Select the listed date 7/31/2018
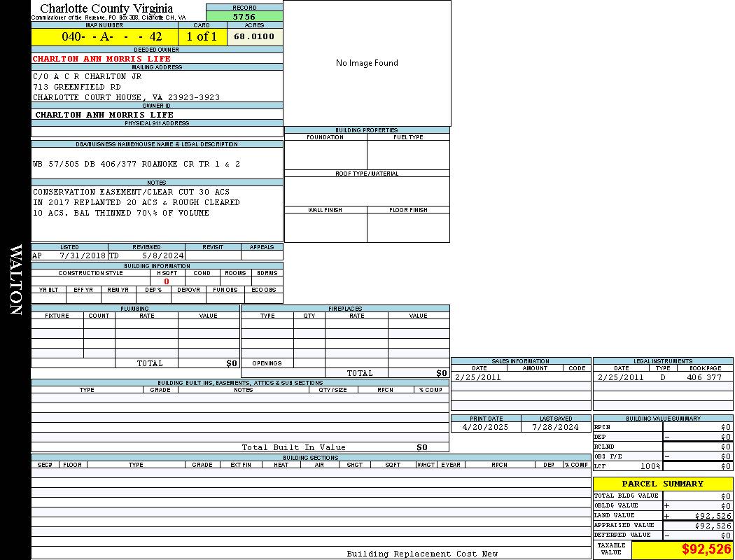The width and height of the screenshot is (735, 560). (x=82, y=255)
